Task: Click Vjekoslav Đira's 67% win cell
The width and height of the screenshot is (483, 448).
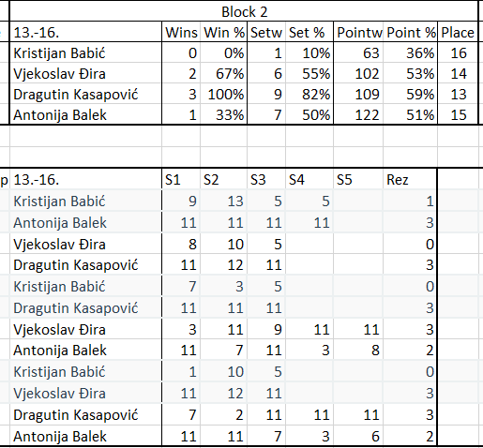Action: pos(223,74)
